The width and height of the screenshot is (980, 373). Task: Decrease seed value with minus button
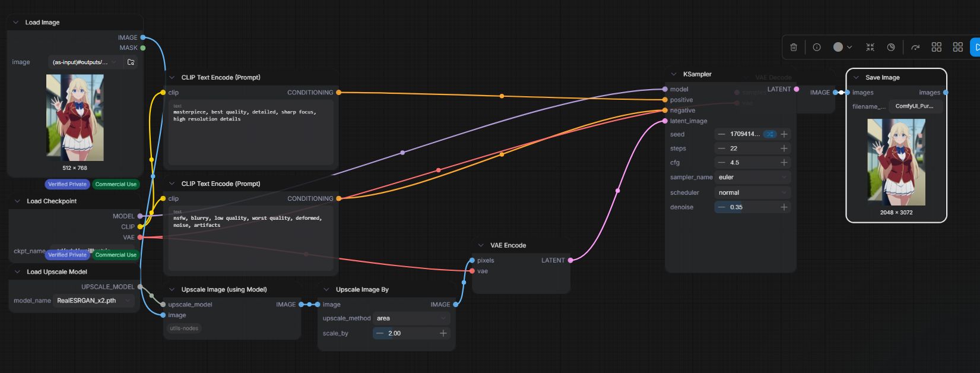[x=721, y=134]
